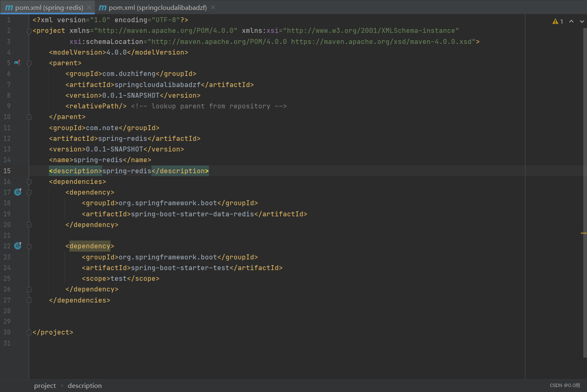Click the download icon beside the spring-boot-starter-test dependency
The width and height of the screenshot is (587, 392).
[x=17, y=245]
